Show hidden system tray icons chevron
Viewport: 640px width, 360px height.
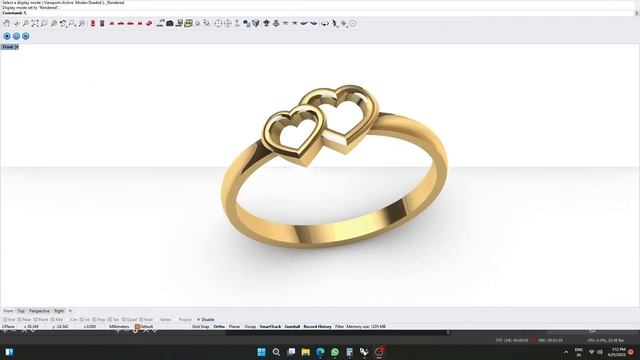(x=566, y=352)
